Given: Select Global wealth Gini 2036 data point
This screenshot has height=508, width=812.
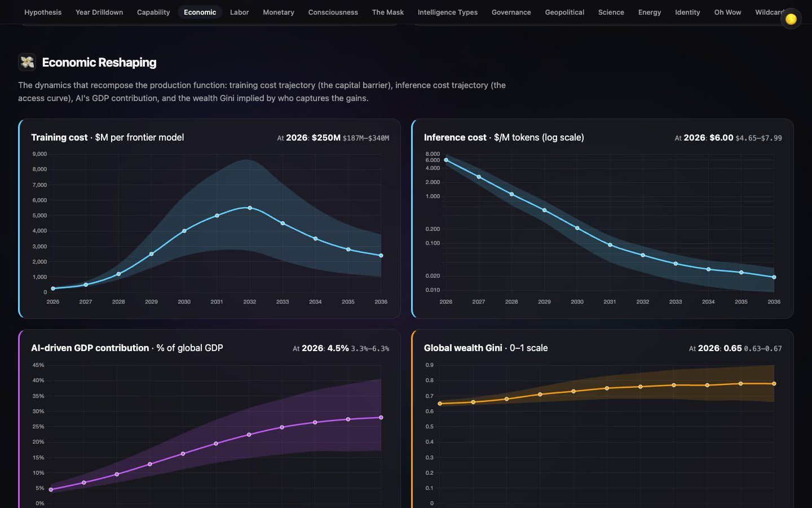Looking at the screenshot, I should pyautogui.click(x=774, y=384).
